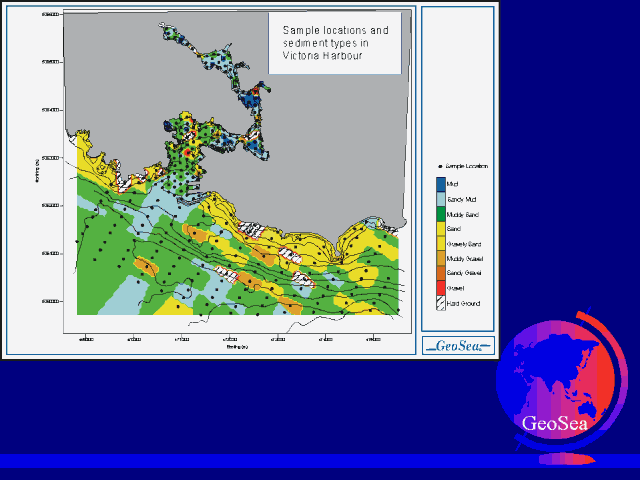Choose the orange Sandy Gravel swatch
Screen dimensions: 640x480
tap(439, 272)
